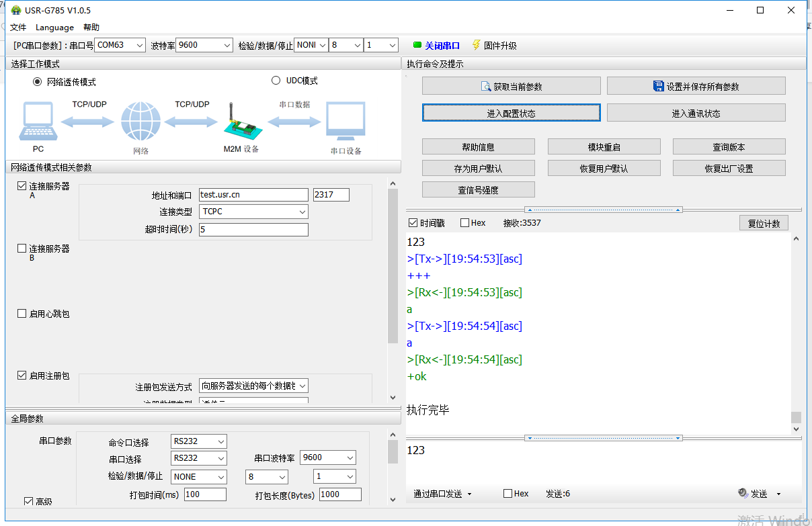Click the 地址和端口 address input field
Screen dimensions: 812x526
253,195
